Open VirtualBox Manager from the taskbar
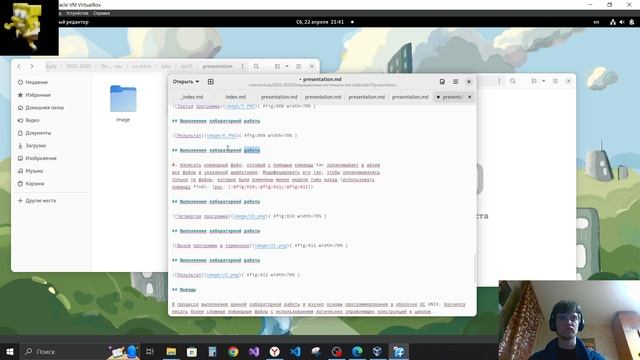This screenshot has width=640, height=360. [x=378, y=351]
